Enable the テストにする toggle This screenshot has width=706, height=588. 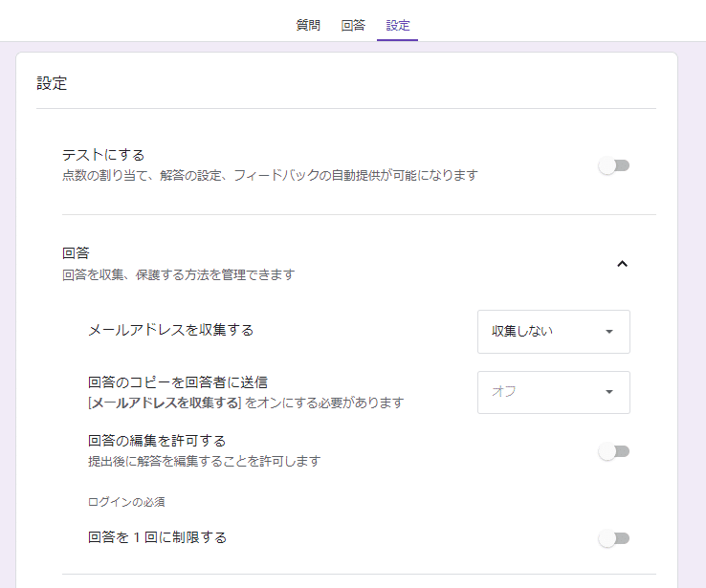click(x=614, y=166)
